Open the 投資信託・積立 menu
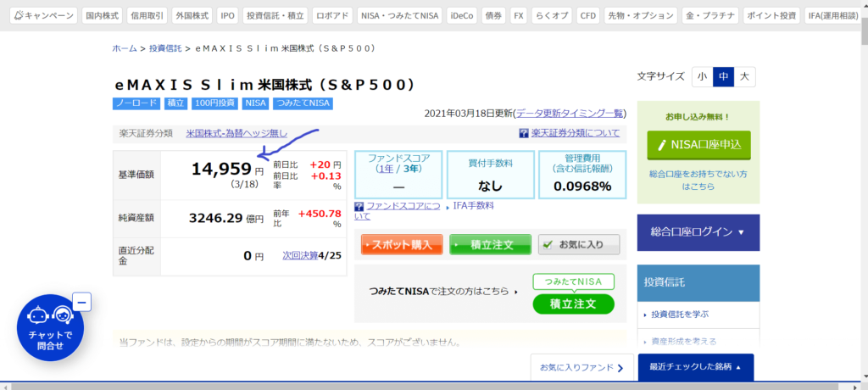868x390 pixels. pyautogui.click(x=275, y=15)
